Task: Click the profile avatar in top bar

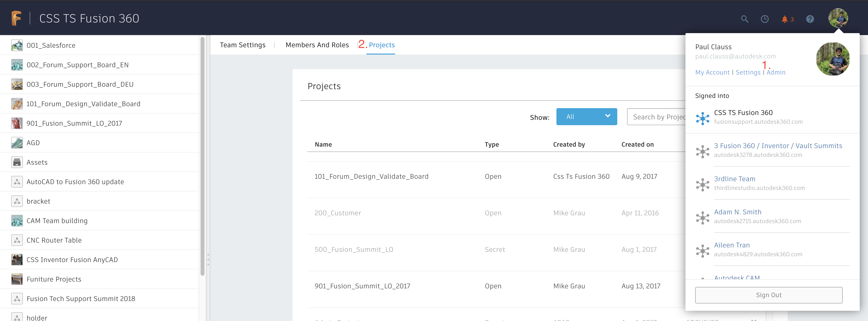Action: (x=839, y=18)
